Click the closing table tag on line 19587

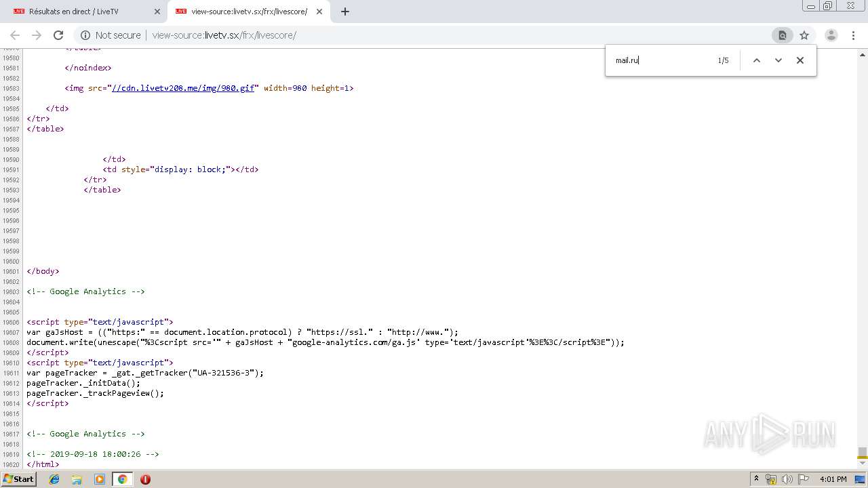pos(45,129)
